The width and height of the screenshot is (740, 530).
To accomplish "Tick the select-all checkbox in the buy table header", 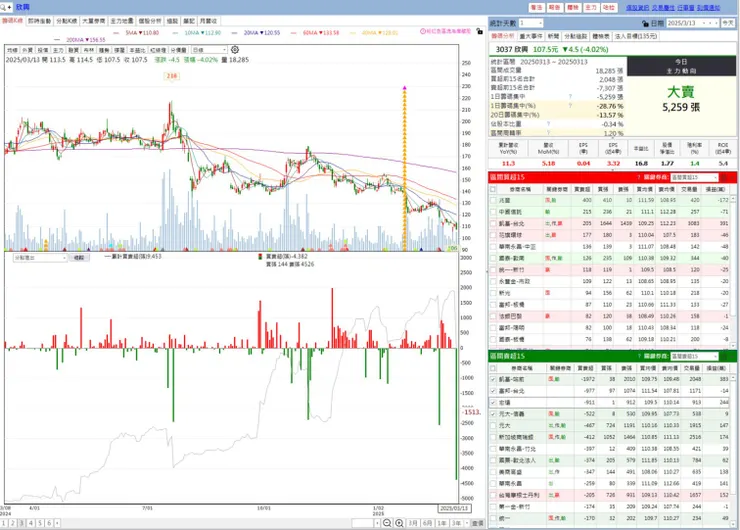I will [x=493, y=189].
